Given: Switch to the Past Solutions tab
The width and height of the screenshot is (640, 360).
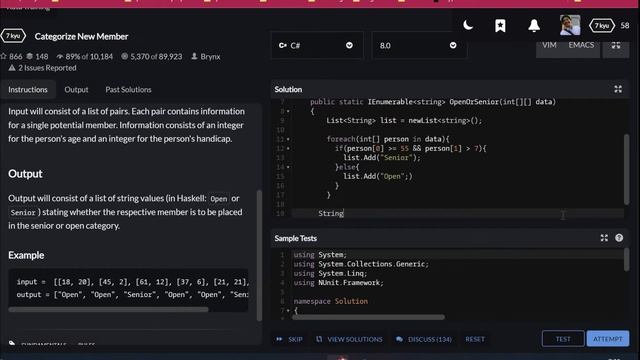Looking at the screenshot, I should click(x=128, y=89).
